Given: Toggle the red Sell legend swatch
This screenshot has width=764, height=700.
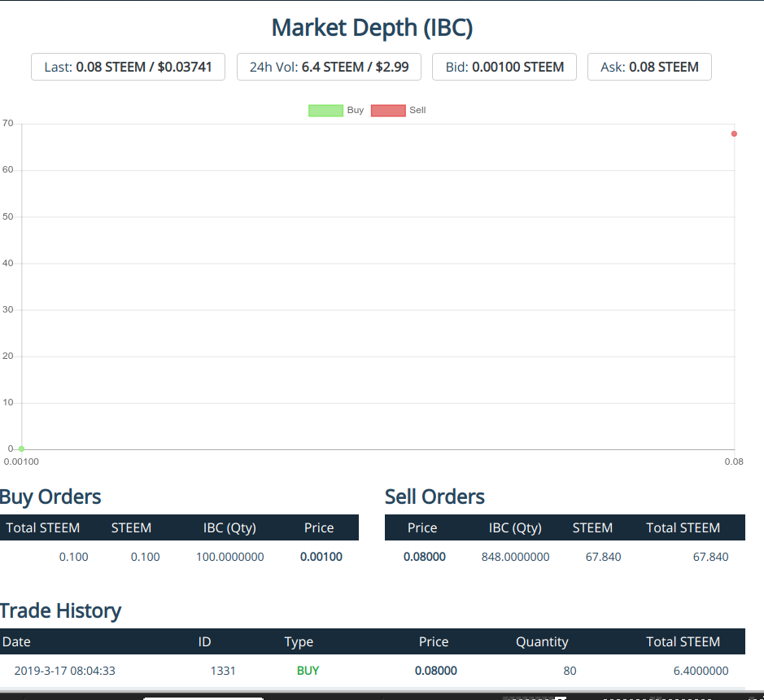Looking at the screenshot, I should [388, 111].
